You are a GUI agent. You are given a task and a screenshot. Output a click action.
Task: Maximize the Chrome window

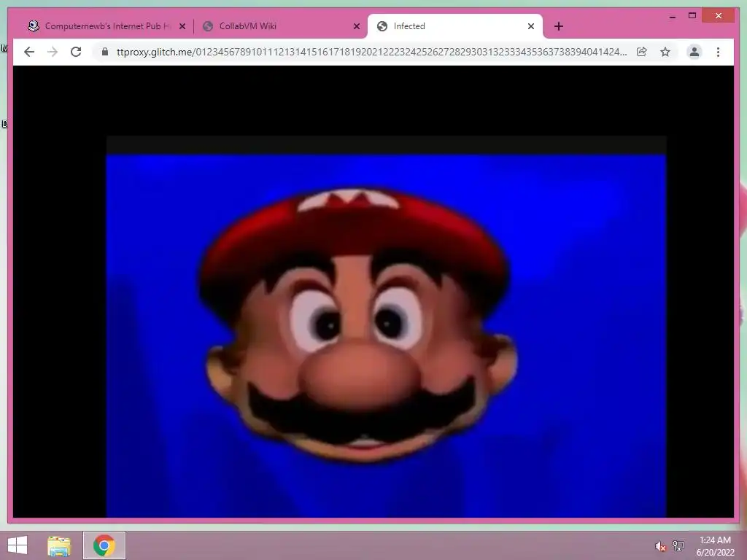pyautogui.click(x=692, y=16)
